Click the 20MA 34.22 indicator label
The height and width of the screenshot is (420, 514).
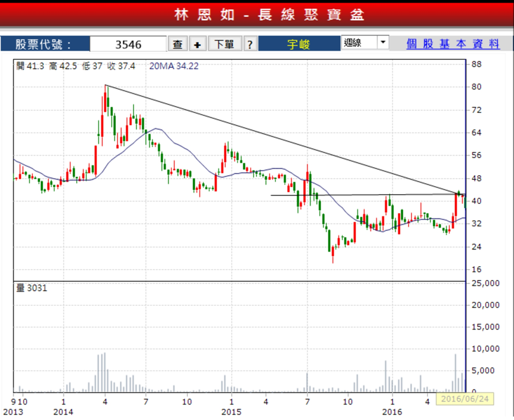click(x=174, y=66)
